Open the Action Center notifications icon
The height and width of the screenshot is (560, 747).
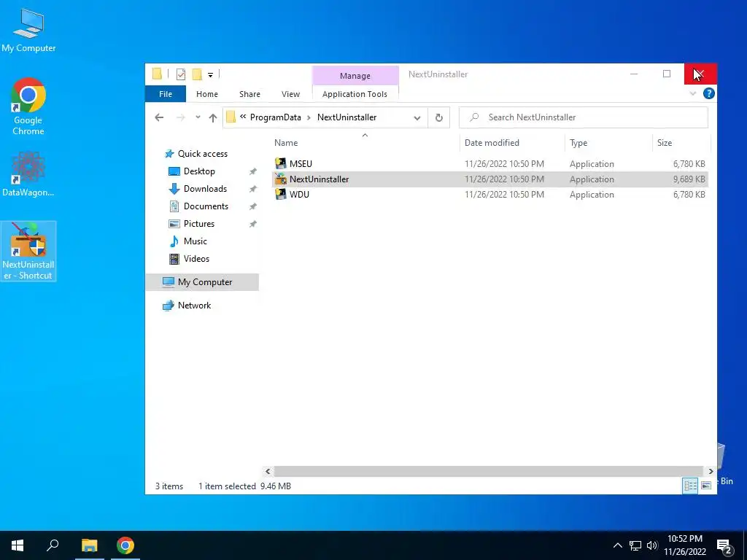pos(724,546)
